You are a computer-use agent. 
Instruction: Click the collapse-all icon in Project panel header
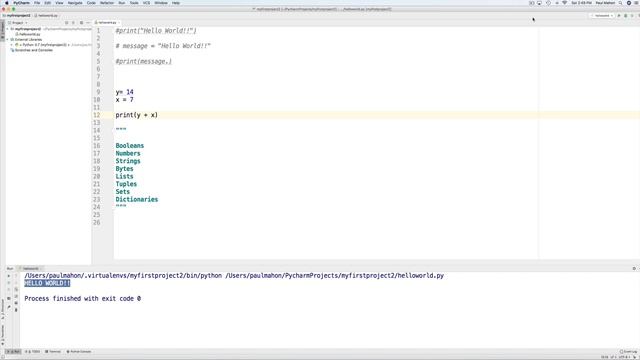coord(73,23)
